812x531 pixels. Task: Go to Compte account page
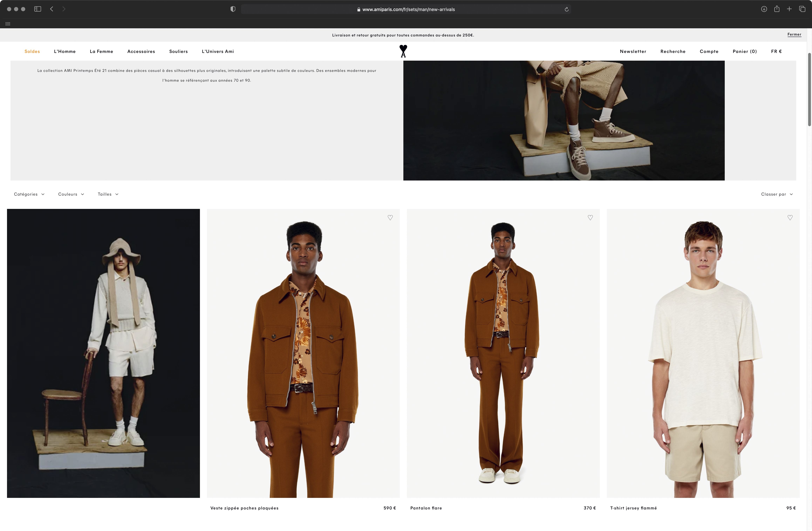[x=709, y=52]
